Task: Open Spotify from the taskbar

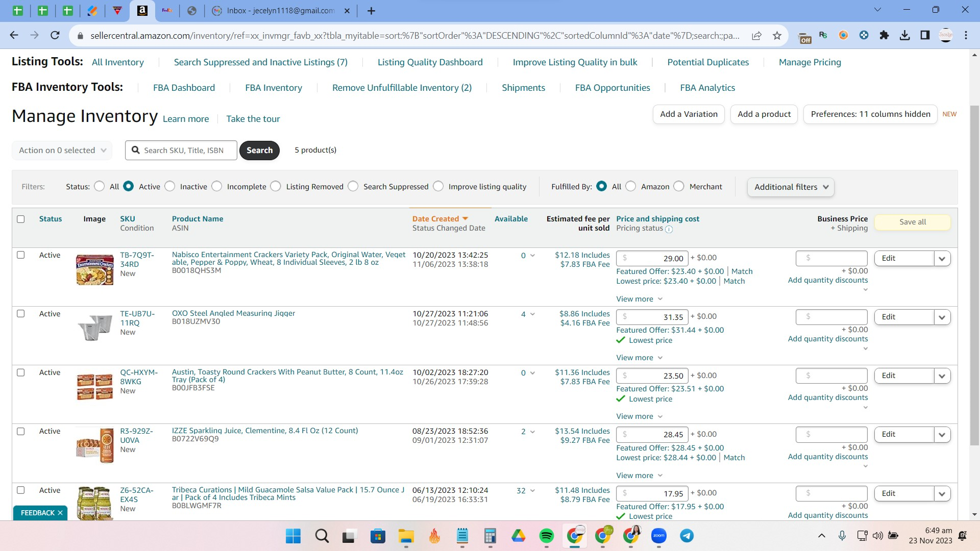Action: click(x=547, y=536)
